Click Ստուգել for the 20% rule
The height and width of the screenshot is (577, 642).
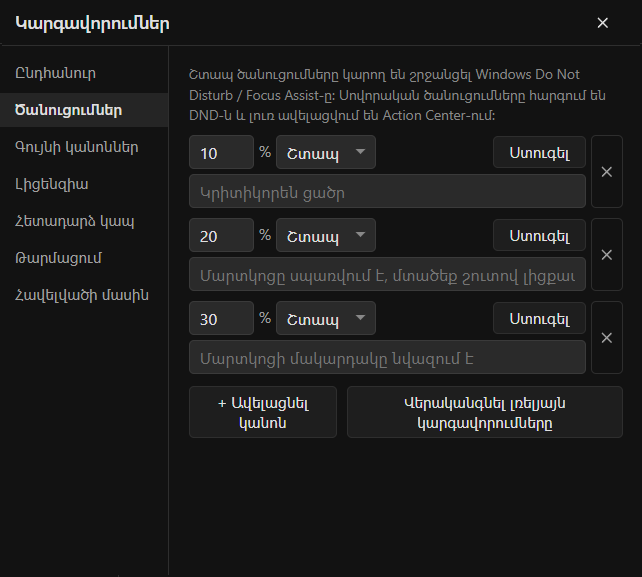pyautogui.click(x=539, y=235)
